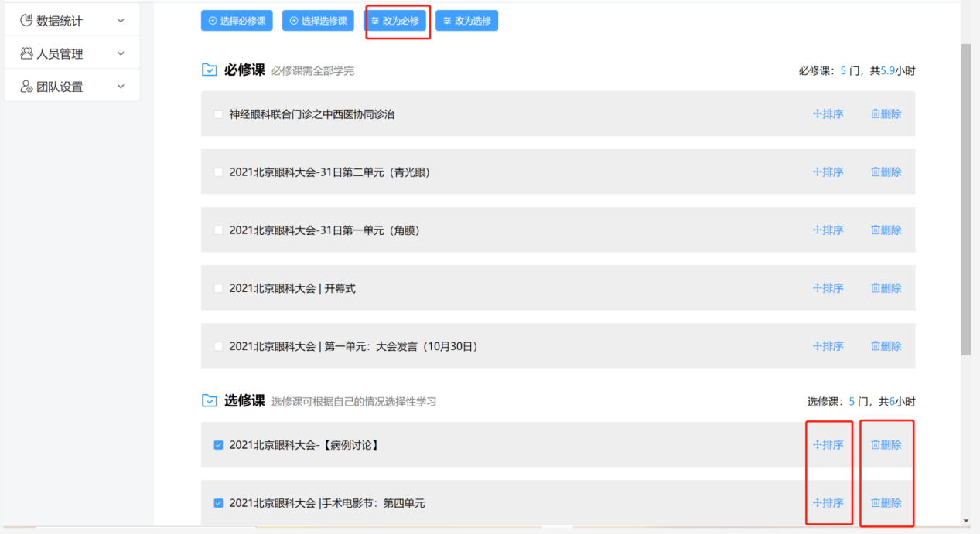This screenshot has width=980, height=534.
Task: Check the box for 第一单元:大会发言(10月30日)
Action: (218, 346)
